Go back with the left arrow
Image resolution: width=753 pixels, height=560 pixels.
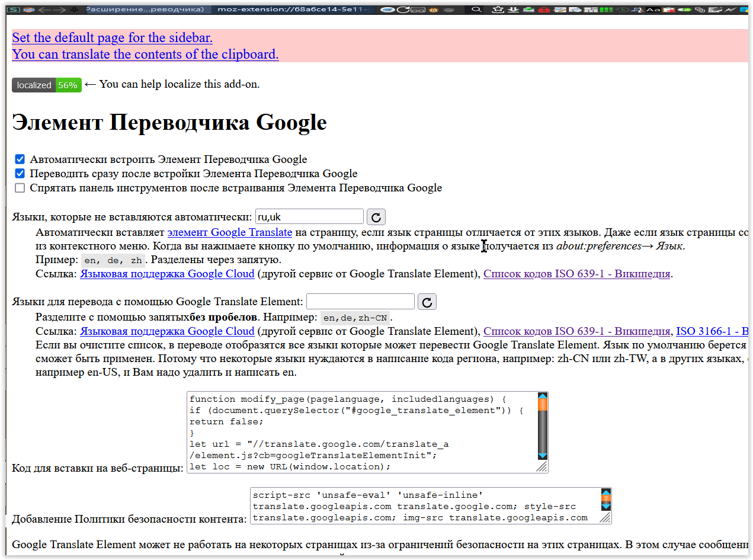click(x=44, y=9)
